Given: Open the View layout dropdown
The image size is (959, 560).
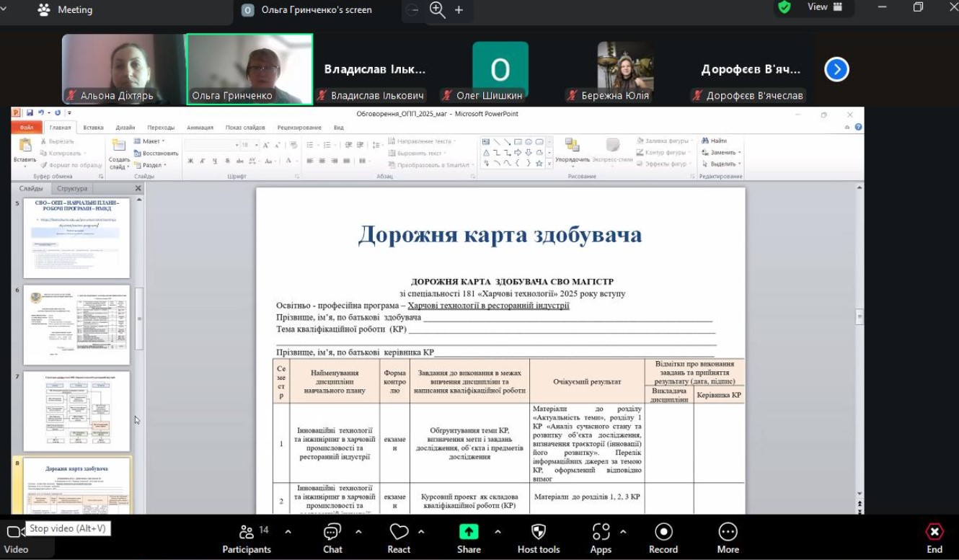Looking at the screenshot, I should [x=824, y=7].
